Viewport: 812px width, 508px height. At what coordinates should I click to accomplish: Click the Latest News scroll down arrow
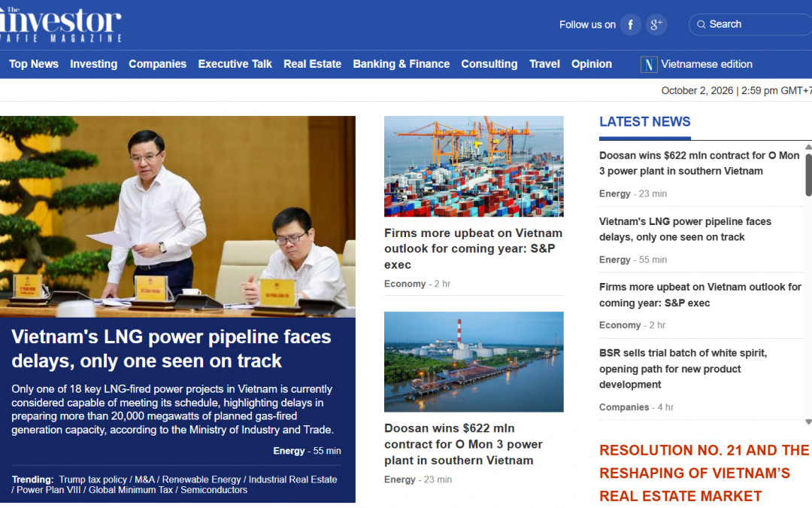(808, 422)
